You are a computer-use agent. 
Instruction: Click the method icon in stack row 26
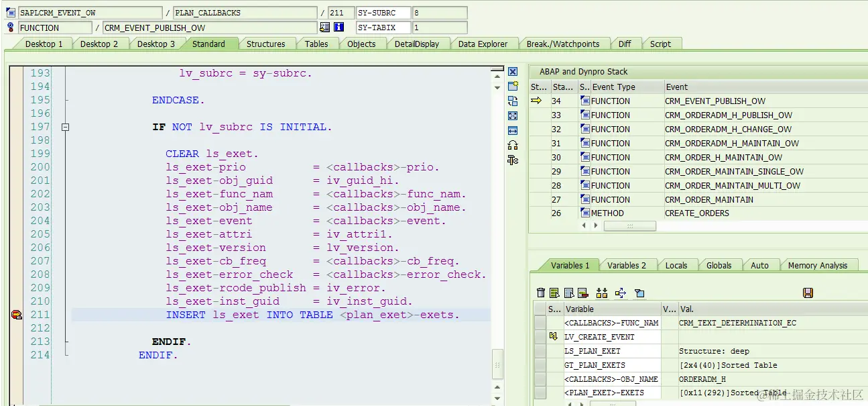(585, 213)
